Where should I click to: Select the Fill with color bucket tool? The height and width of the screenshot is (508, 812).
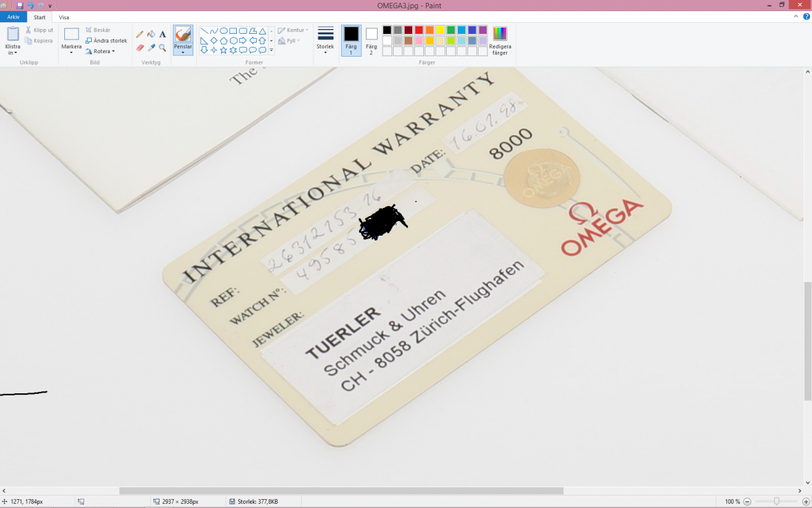(151, 34)
